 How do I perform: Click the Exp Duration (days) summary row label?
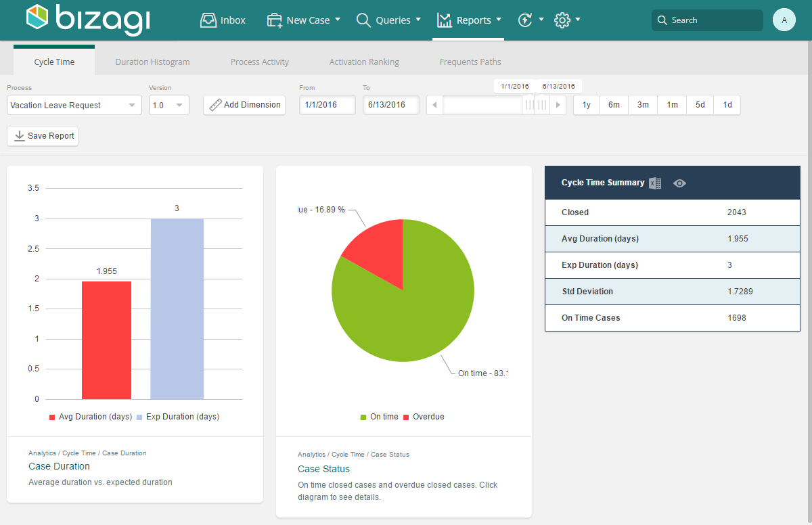pos(600,265)
